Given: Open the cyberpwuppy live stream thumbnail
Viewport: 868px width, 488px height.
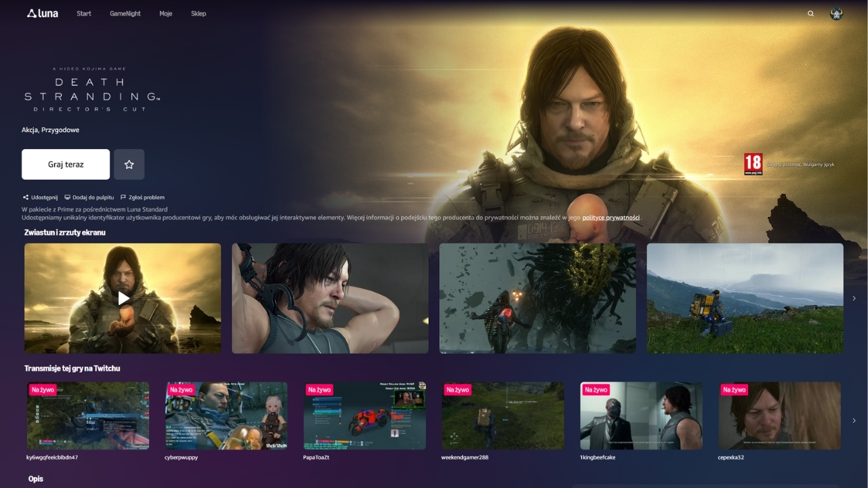Looking at the screenshot, I should click(x=226, y=415).
